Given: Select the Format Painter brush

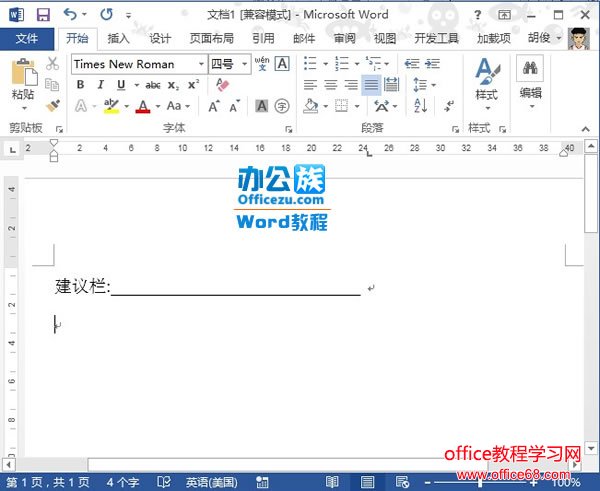Looking at the screenshot, I should pos(53,105).
